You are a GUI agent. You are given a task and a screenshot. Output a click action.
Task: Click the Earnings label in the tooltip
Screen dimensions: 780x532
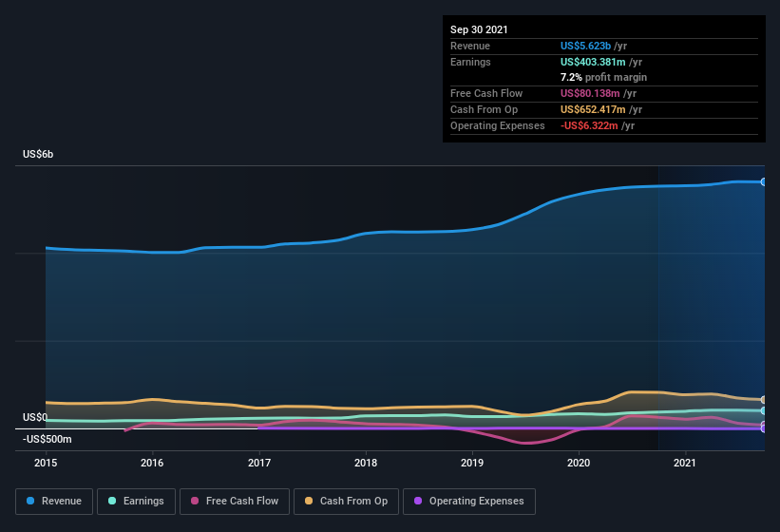470,62
